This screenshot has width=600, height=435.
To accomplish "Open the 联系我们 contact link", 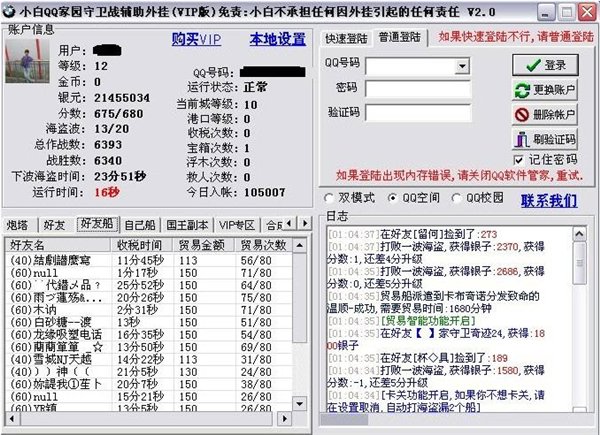I will (549, 200).
